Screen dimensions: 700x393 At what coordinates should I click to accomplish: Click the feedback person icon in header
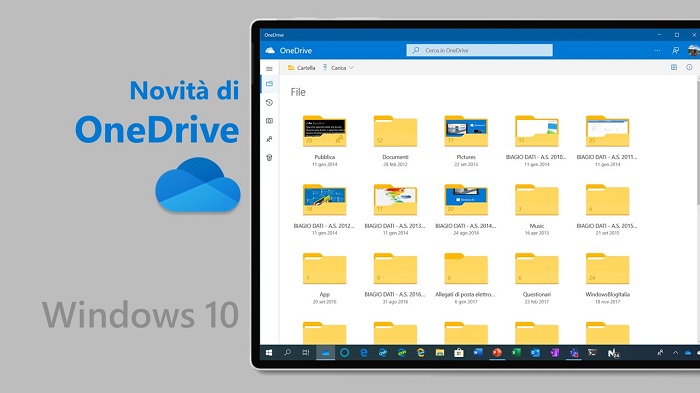pos(675,50)
